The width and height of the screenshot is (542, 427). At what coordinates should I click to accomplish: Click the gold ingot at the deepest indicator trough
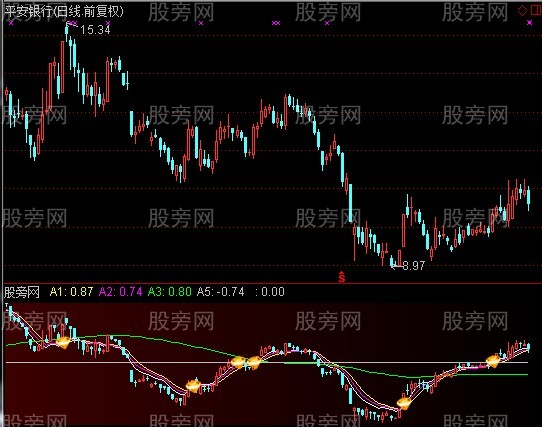click(x=403, y=403)
